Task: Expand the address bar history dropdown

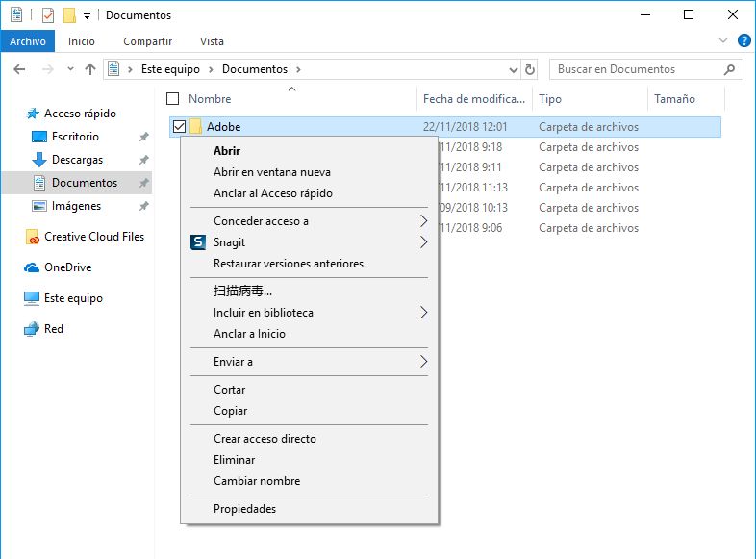Action: [x=513, y=70]
